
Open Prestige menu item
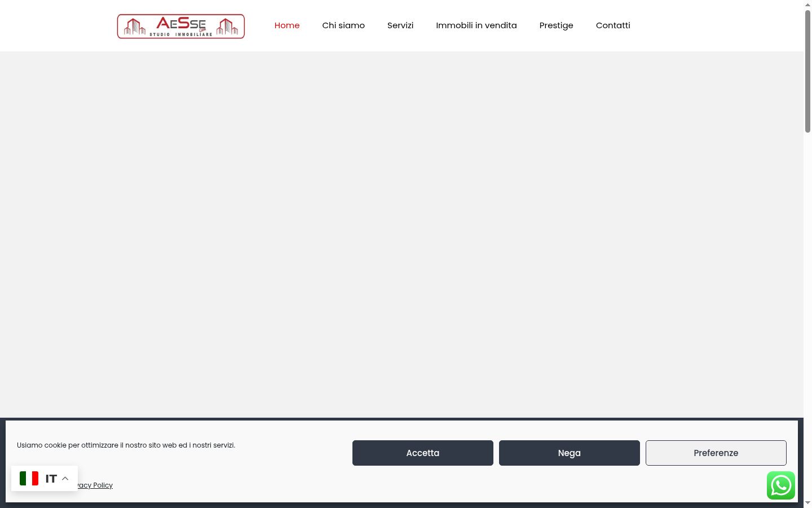[x=557, y=25]
